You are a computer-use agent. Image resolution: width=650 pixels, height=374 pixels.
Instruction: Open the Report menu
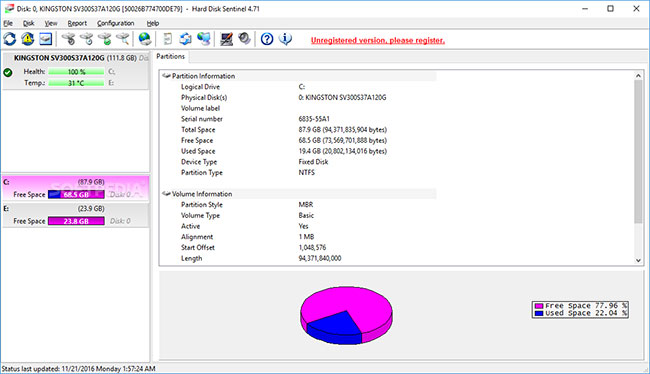[x=77, y=23]
